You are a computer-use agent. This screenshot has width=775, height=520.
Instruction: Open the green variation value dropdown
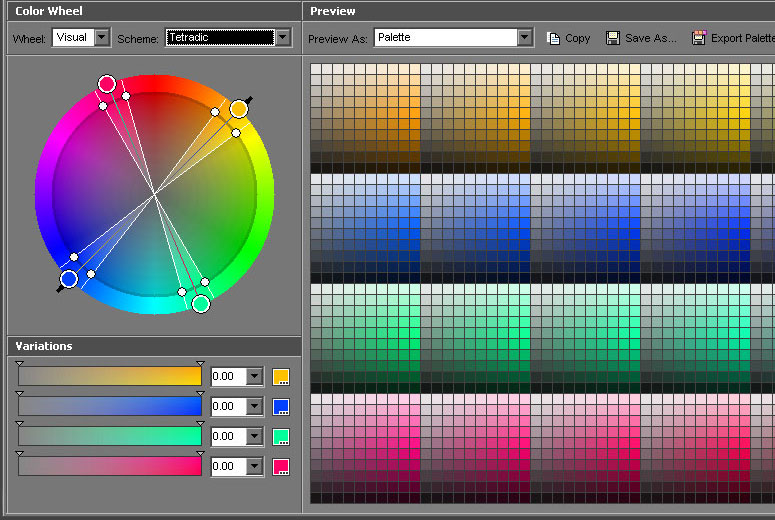254,436
